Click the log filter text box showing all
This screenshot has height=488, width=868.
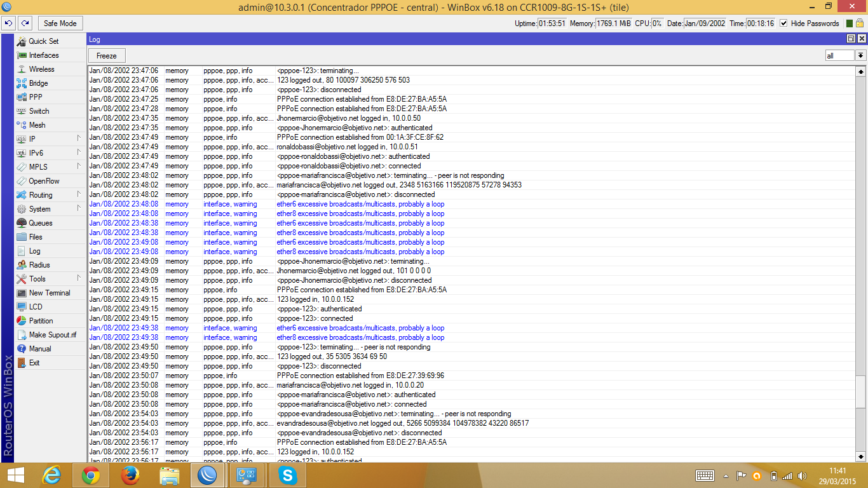click(x=840, y=56)
